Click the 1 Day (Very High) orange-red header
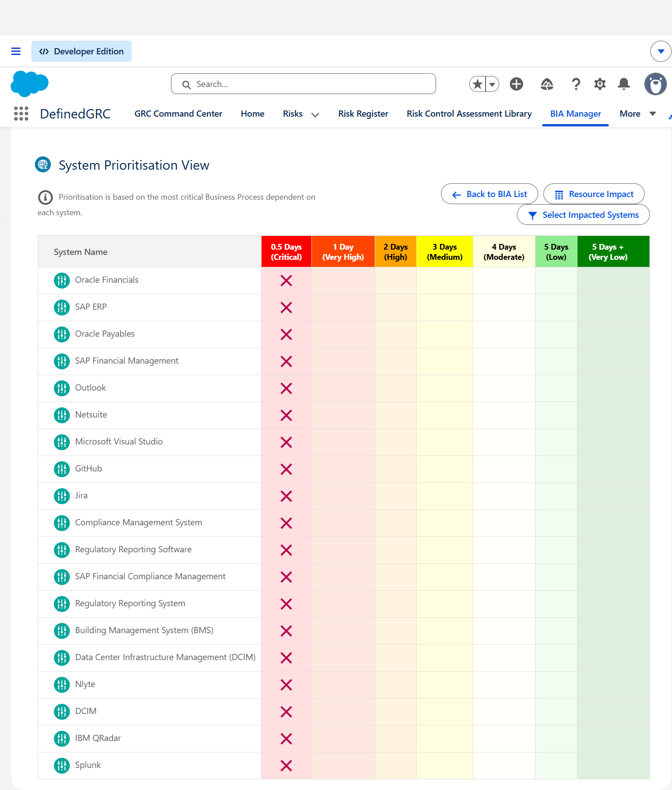This screenshot has width=672, height=790. (x=343, y=252)
